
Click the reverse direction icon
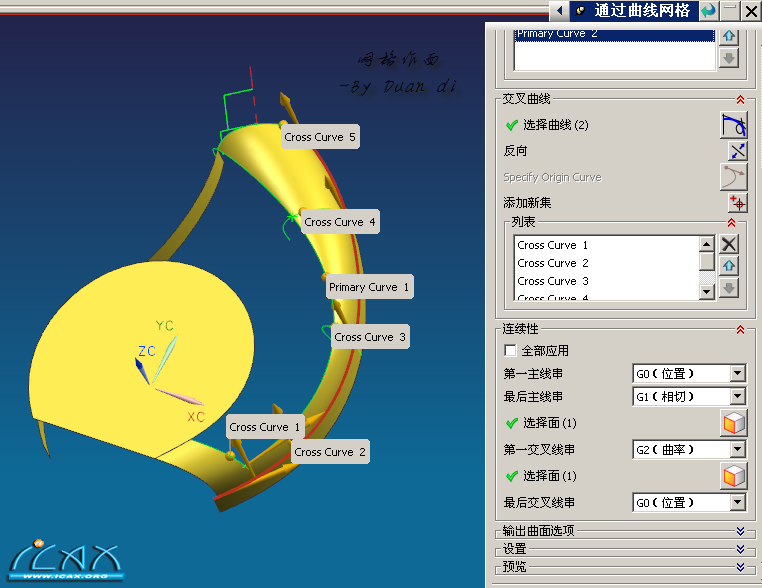pos(737,151)
